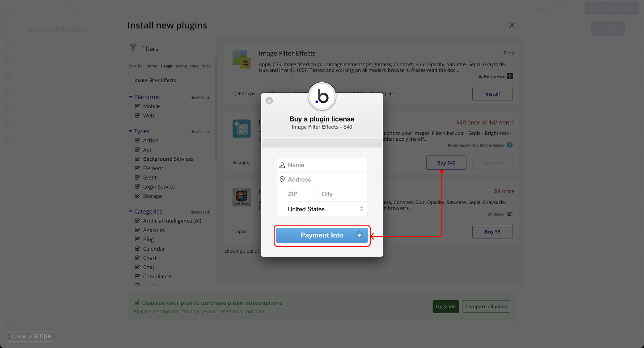Open the Data tab database icon in sidebar

(8, 77)
